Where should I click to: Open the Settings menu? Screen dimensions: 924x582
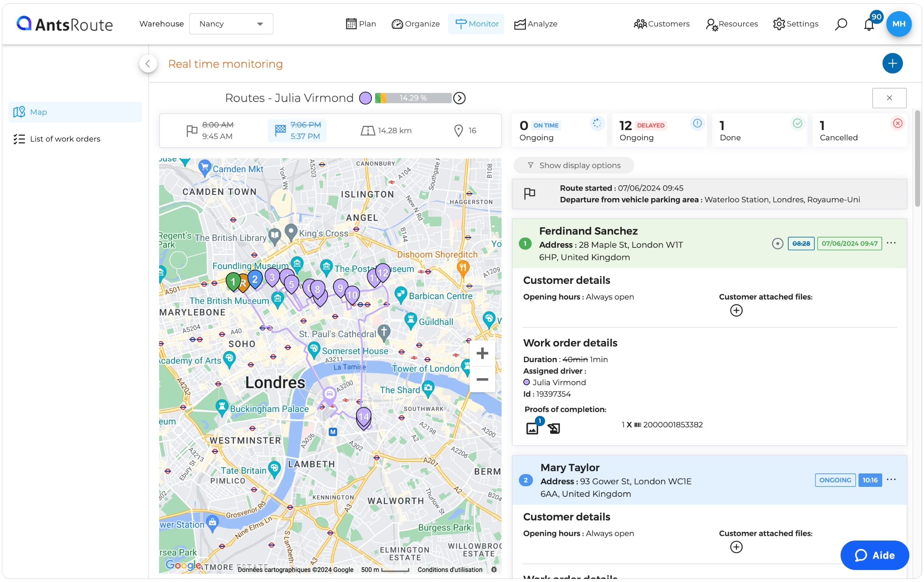[x=796, y=24]
